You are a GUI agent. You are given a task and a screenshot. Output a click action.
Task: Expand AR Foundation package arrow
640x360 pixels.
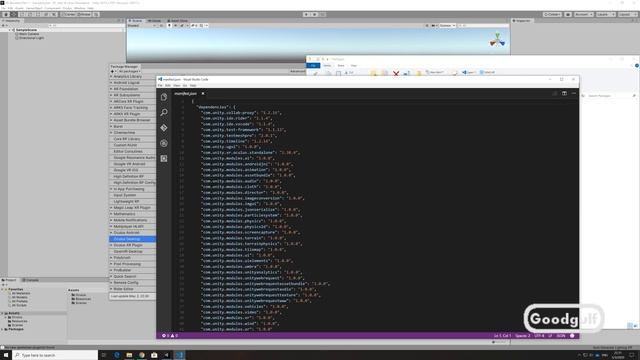[x=111, y=89]
